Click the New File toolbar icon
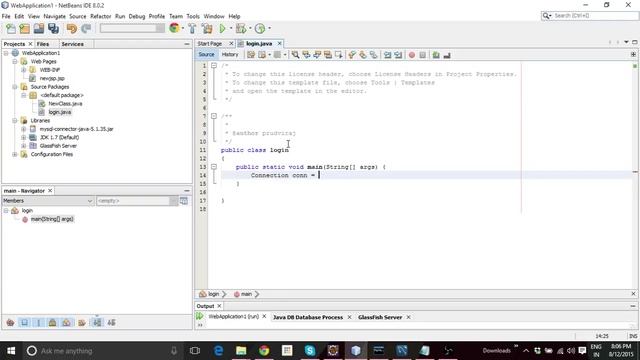 pyautogui.click(x=11, y=29)
